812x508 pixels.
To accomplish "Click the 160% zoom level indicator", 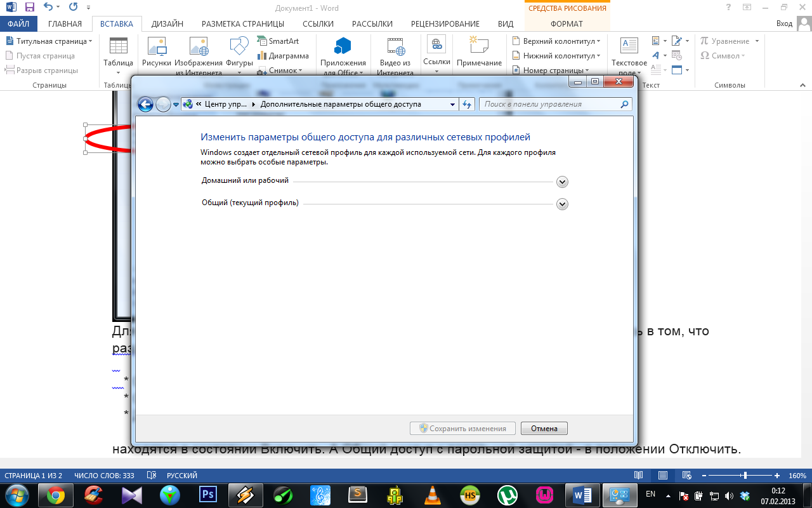I will pos(797,475).
